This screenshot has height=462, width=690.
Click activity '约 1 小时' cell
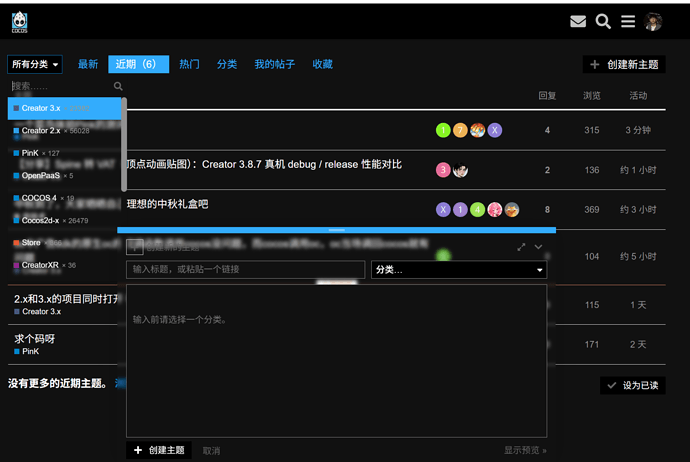(x=638, y=170)
